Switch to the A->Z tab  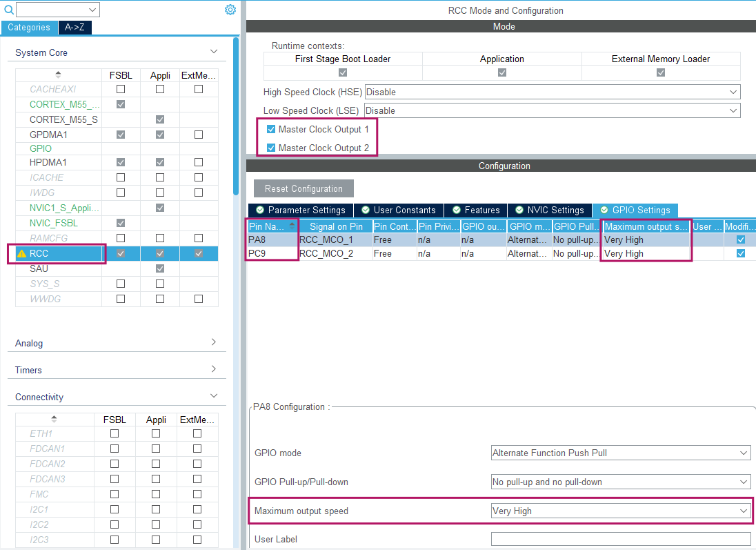tap(74, 27)
